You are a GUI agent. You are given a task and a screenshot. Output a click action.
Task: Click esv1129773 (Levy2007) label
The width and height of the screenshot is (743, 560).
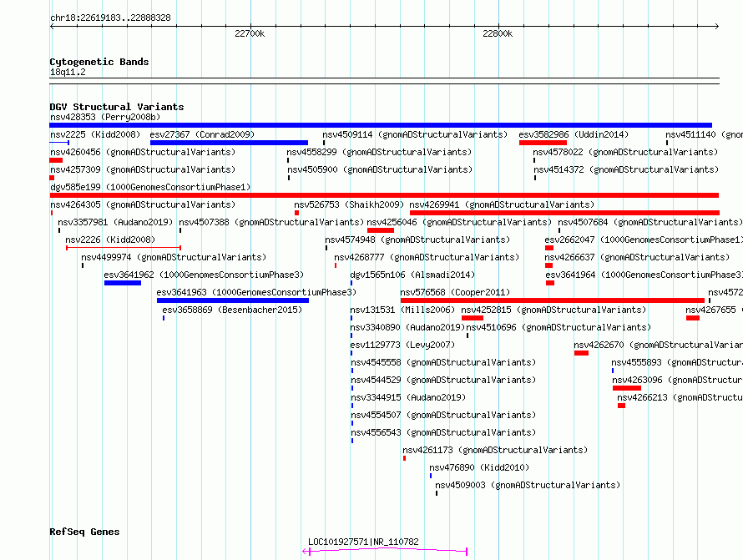(402, 345)
